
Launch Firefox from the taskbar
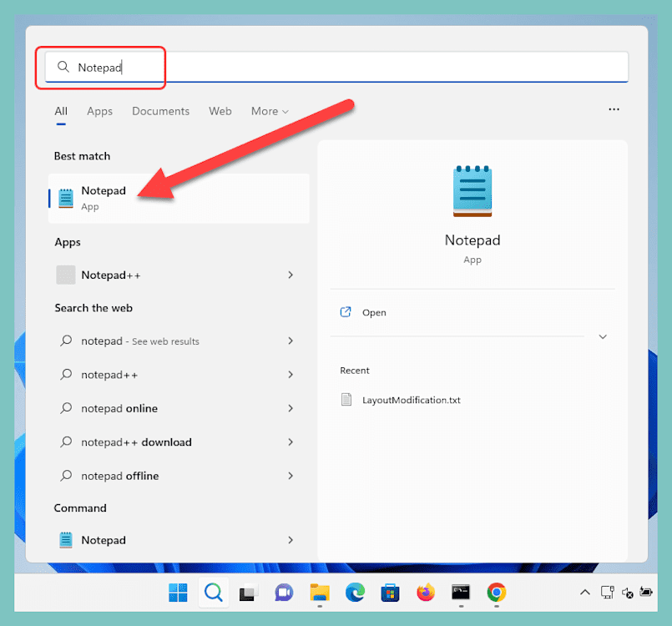[x=426, y=593]
